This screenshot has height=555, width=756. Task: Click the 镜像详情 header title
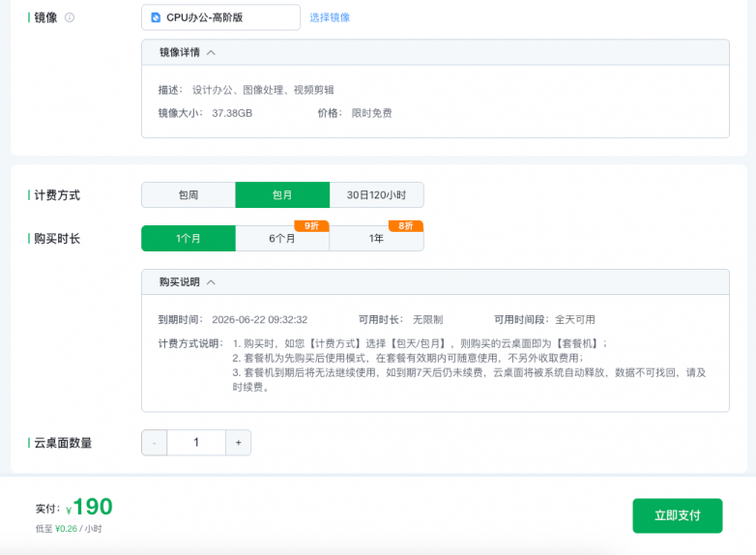click(180, 52)
